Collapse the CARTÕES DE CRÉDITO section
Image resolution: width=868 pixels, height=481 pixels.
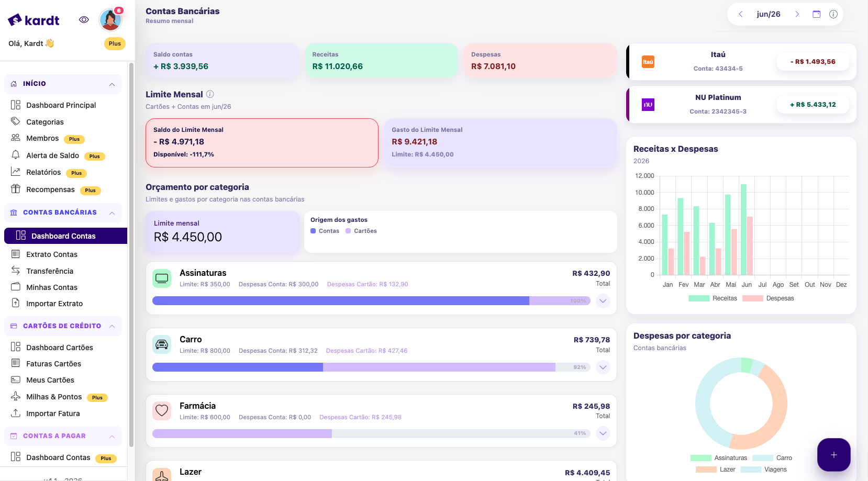point(112,327)
